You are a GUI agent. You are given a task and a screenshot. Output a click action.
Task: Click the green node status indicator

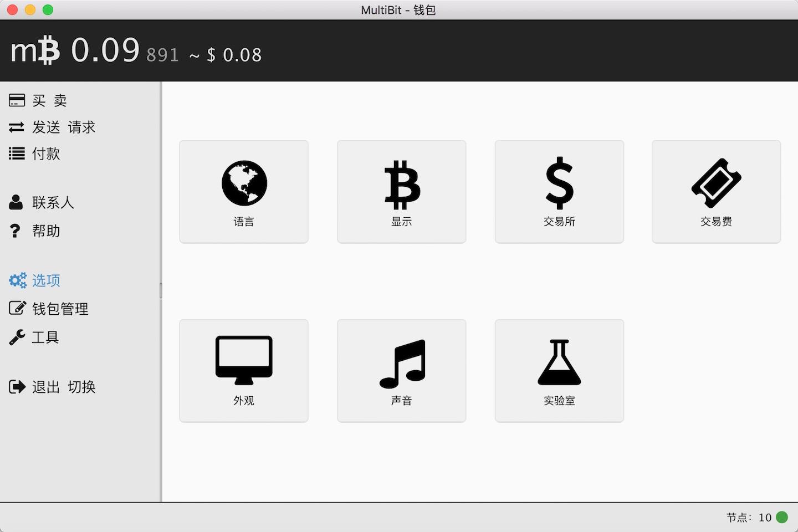(x=782, y=517)
